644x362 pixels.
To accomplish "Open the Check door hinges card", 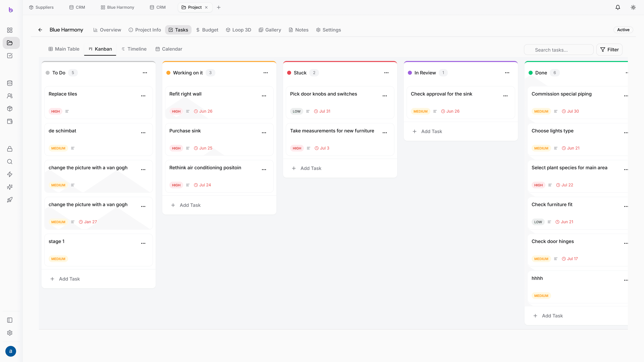I will pyautogui.click(x=578, y=250).
